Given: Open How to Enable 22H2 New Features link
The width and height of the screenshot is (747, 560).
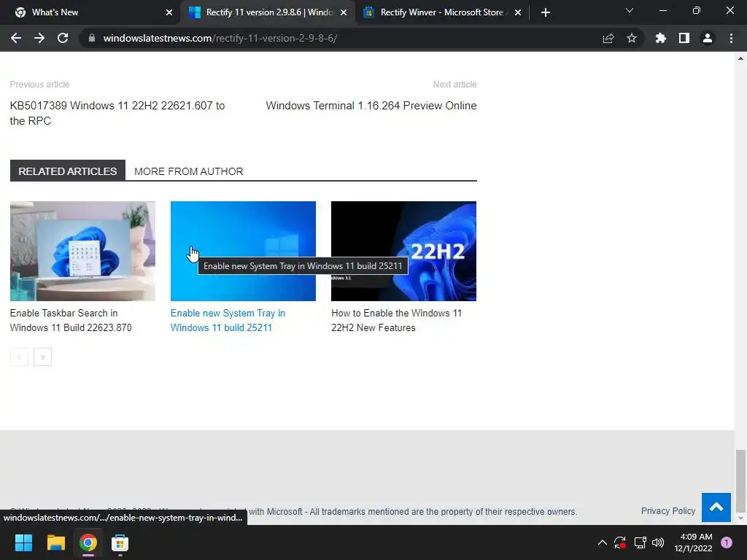Looking at the screenshot, I should [x=396, y=320].
